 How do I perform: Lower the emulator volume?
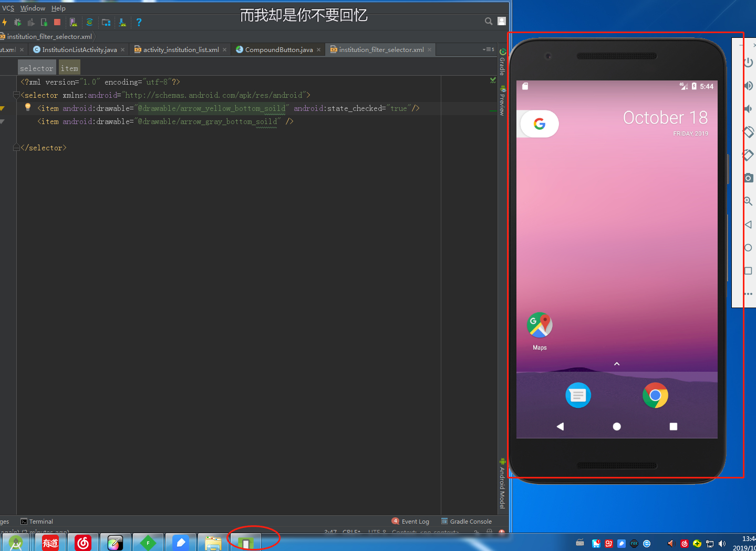coord(749,109)
